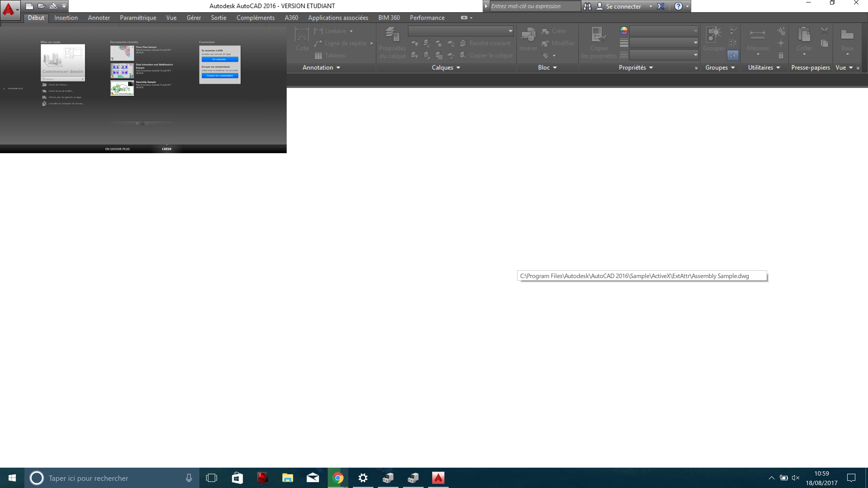
Task: Open the linetype dropdown in Propriétés
Action: point(663,55)
